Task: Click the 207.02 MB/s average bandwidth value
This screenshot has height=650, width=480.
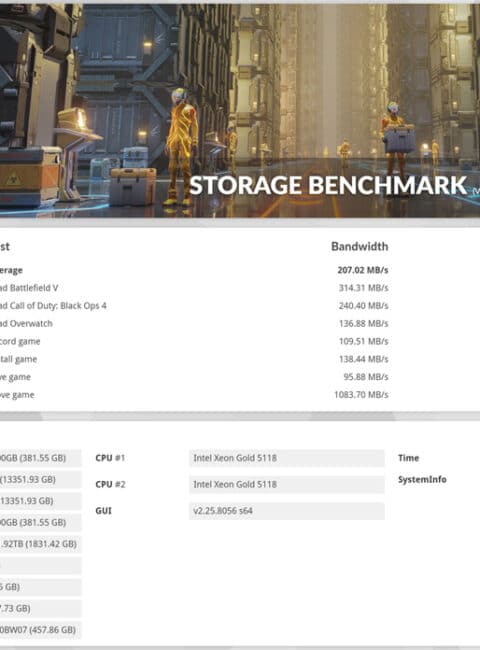Action: pos(363,270)
